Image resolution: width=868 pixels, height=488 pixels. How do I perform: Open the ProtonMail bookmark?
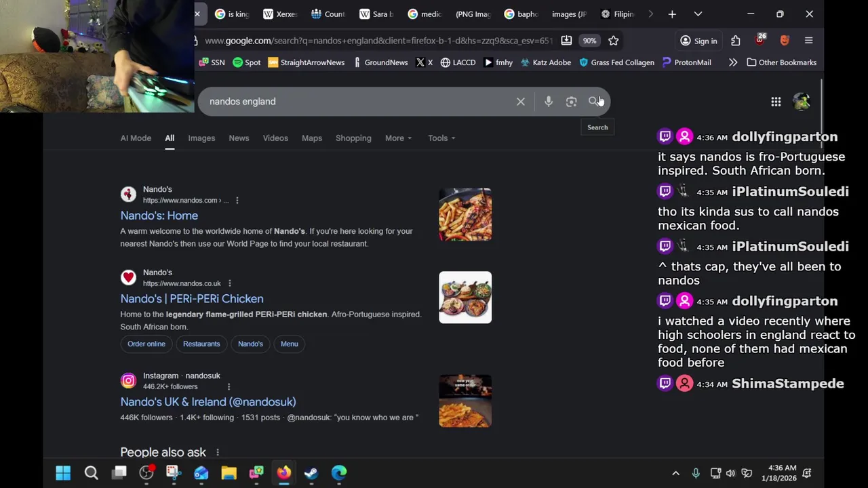686,62
